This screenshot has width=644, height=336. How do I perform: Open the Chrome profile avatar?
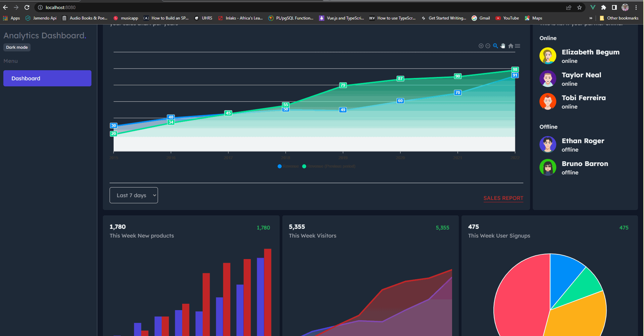(625, 7)
